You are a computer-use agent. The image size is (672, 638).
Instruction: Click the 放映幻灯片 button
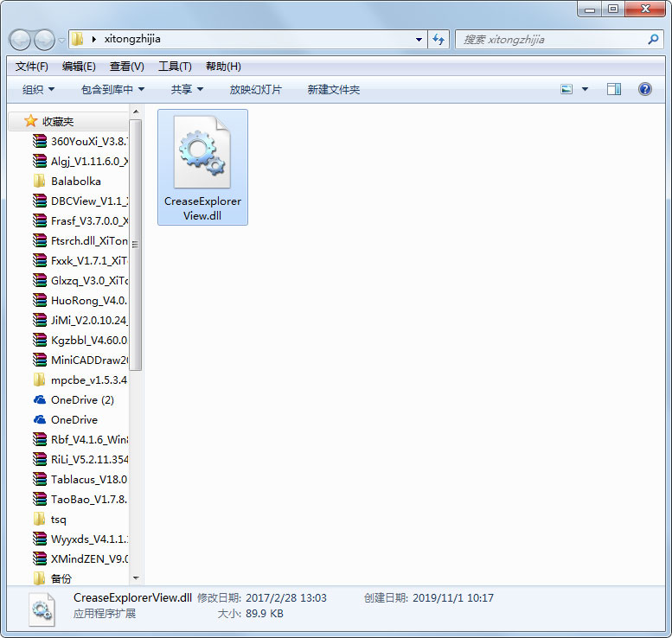255,89
